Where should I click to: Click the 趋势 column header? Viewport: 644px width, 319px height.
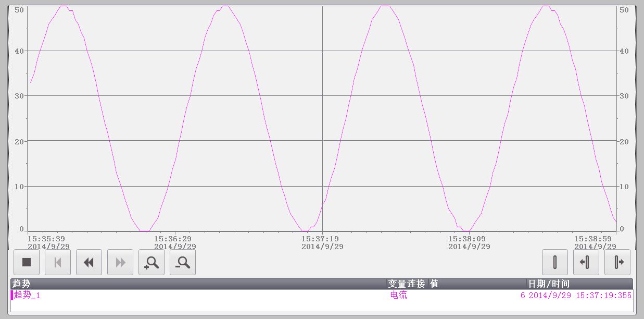199,284
